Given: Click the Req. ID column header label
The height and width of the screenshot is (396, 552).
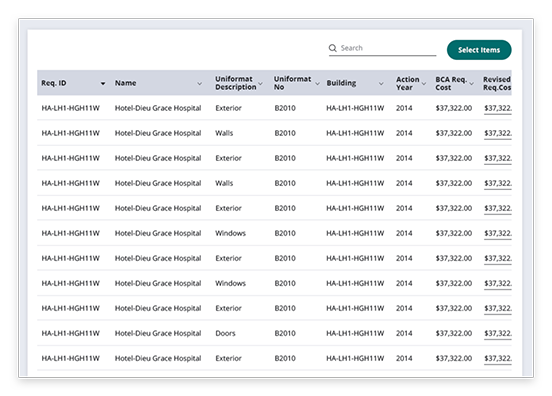Looking at the screenshot, I should 54,83.
